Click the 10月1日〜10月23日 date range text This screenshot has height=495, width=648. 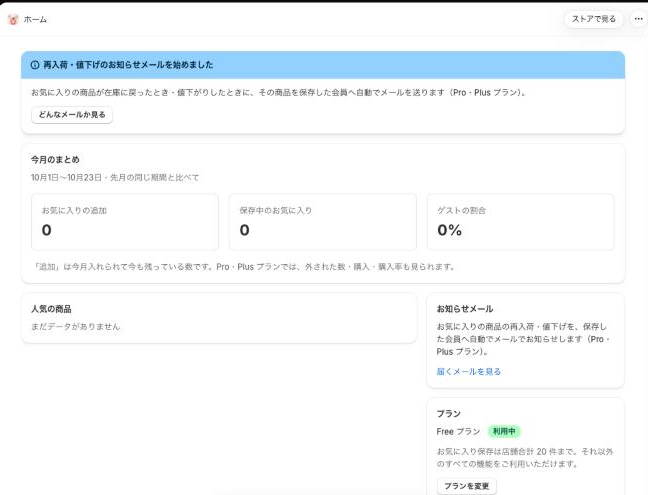point(66,178)
